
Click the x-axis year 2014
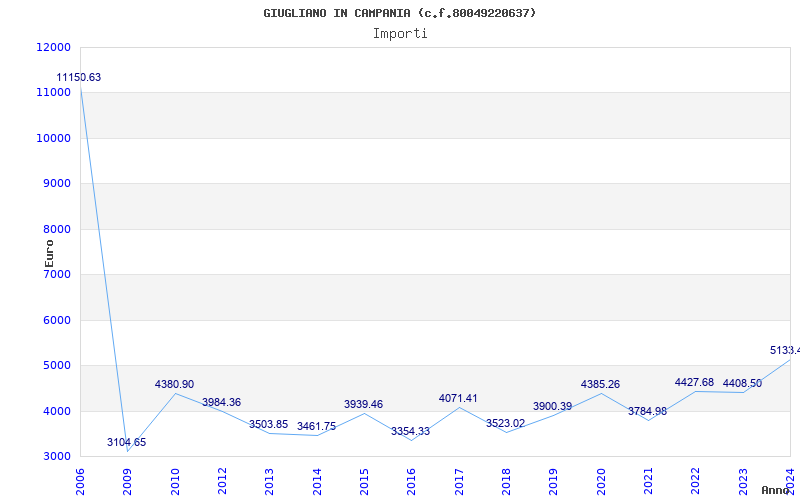[x=317, y=481]
